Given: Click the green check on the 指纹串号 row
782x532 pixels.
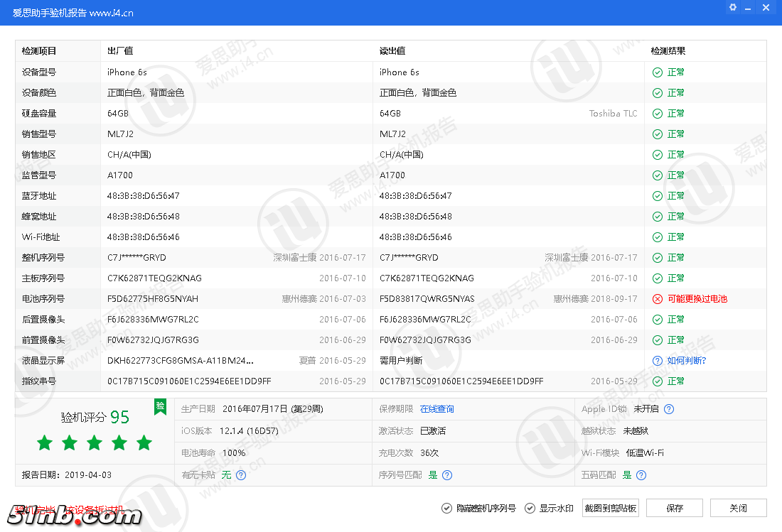Looking at the screenshot, I should pyautogui.click(x=657, y=381).
